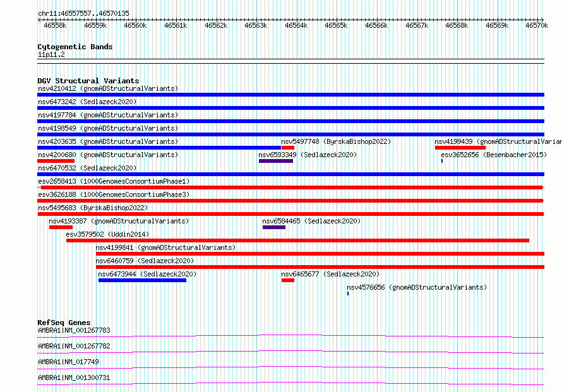Click the red bar under esv2658413
The image size is (562, 392).
(292, 187)
